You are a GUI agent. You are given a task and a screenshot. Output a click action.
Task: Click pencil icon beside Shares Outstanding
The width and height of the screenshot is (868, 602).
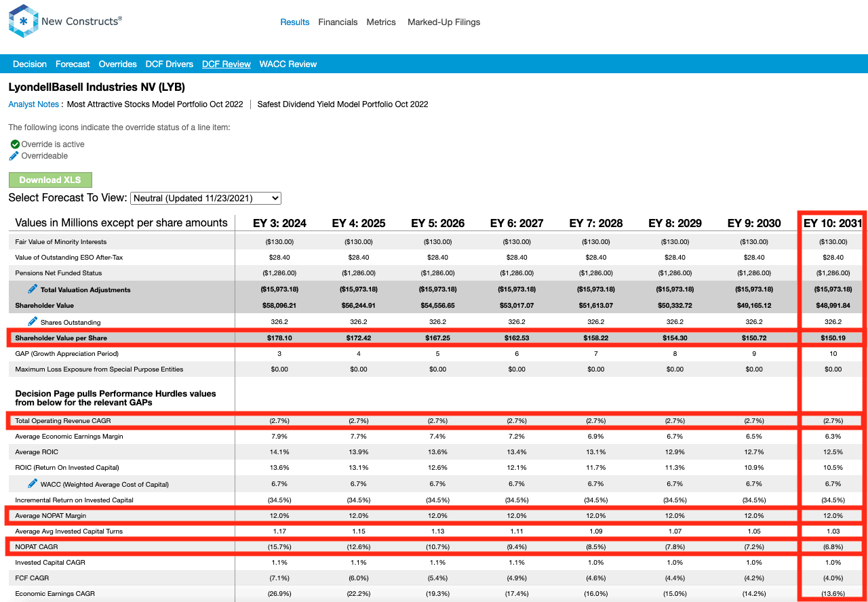point(33,321)
